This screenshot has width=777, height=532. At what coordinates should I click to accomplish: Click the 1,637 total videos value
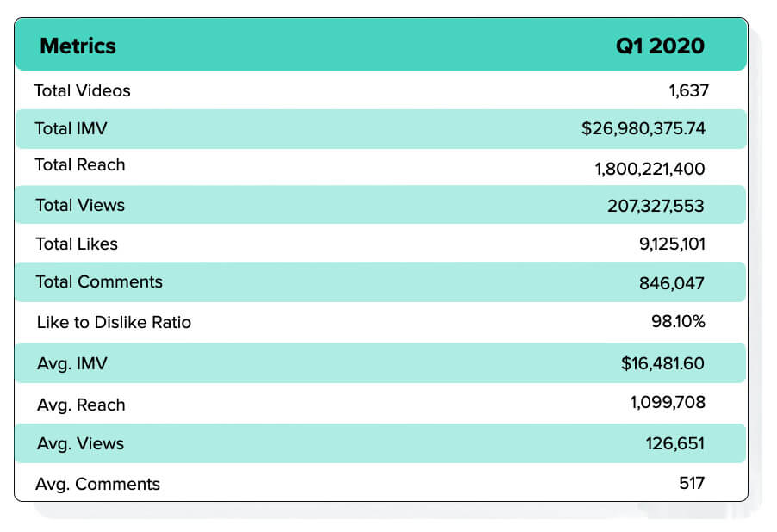click(688, 90)
